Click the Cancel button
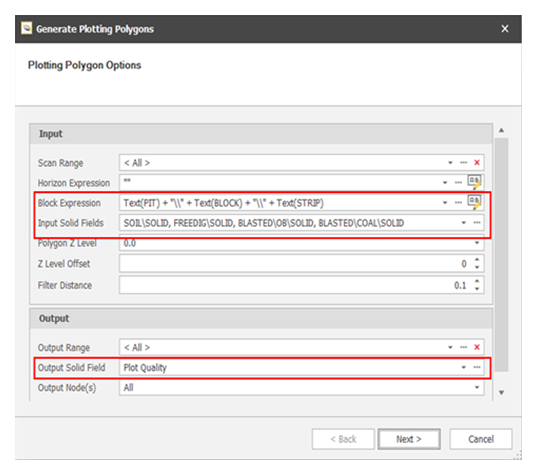This screenshot has height=475, width=537. tap(481, 439)
